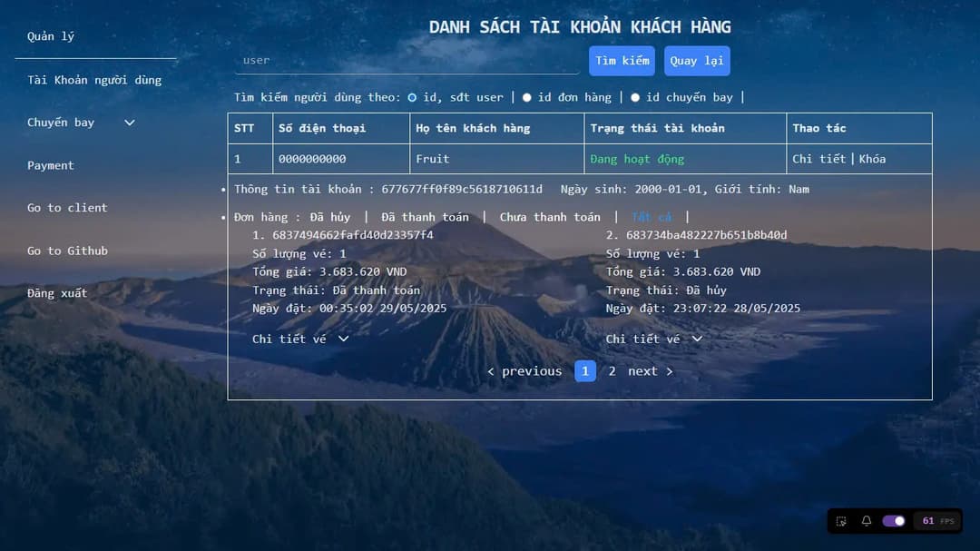Click the Tìm kiếm button
This screenshot has height=551, width=980.
click(622, 60)
